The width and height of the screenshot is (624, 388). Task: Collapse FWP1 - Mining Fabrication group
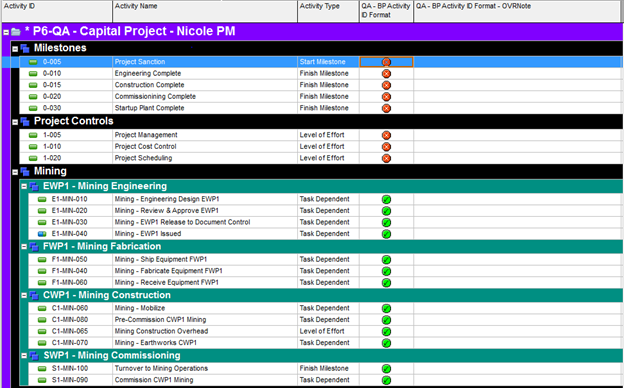[24, 247]
